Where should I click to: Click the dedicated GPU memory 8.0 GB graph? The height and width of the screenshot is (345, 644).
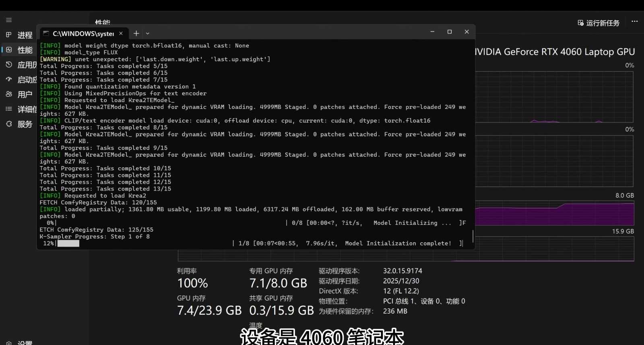point(555,213)
